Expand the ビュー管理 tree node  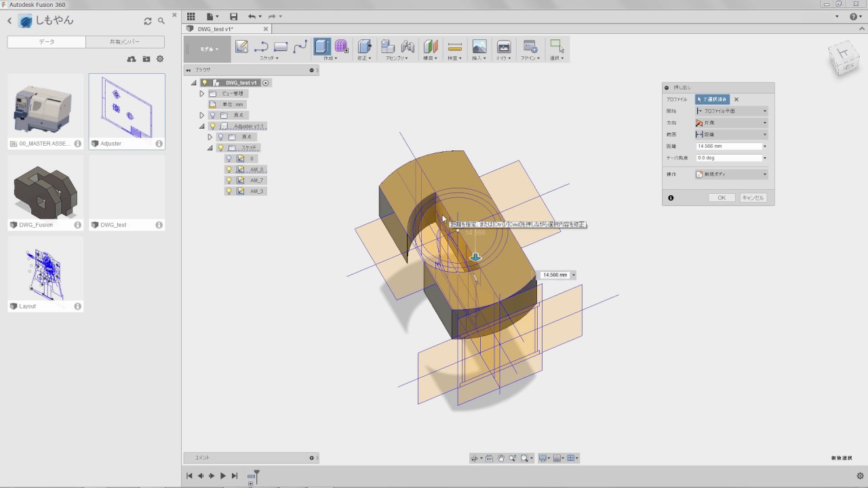tap(201, 94)
